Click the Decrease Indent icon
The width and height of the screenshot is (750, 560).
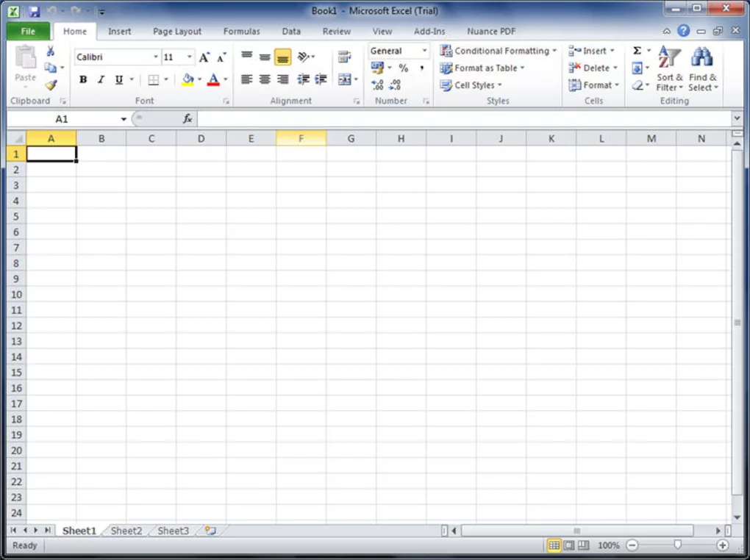point(303,79)
